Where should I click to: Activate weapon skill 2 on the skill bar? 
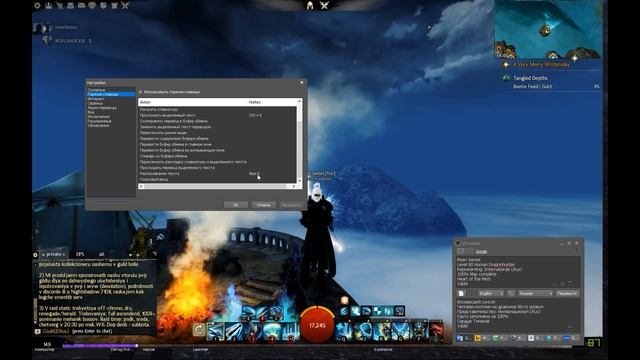click(x=234, y=331)
